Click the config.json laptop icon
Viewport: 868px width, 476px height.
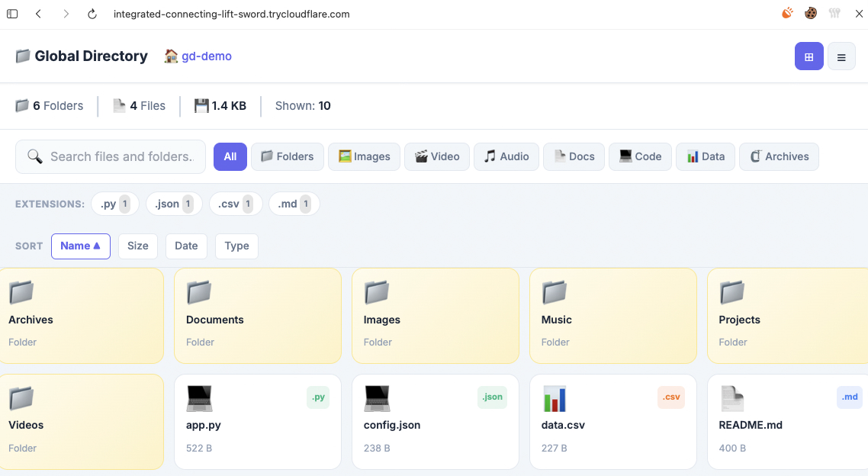tap(377, 398)
